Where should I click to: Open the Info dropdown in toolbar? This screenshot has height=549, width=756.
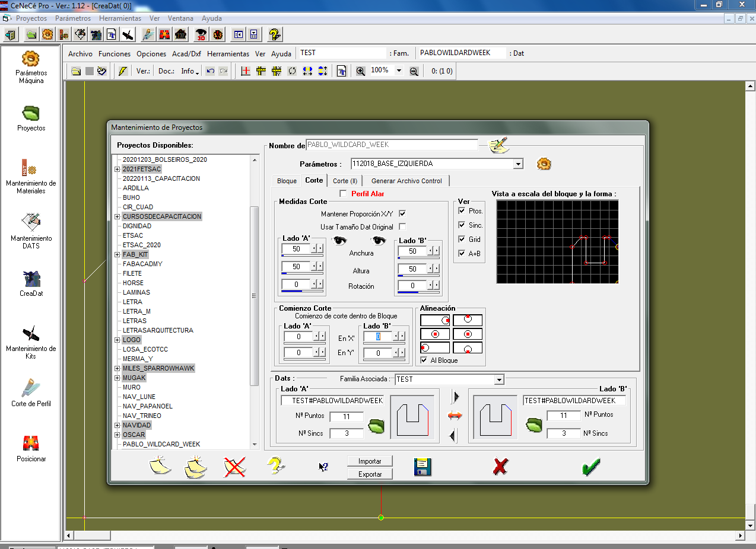coord(190,71)
